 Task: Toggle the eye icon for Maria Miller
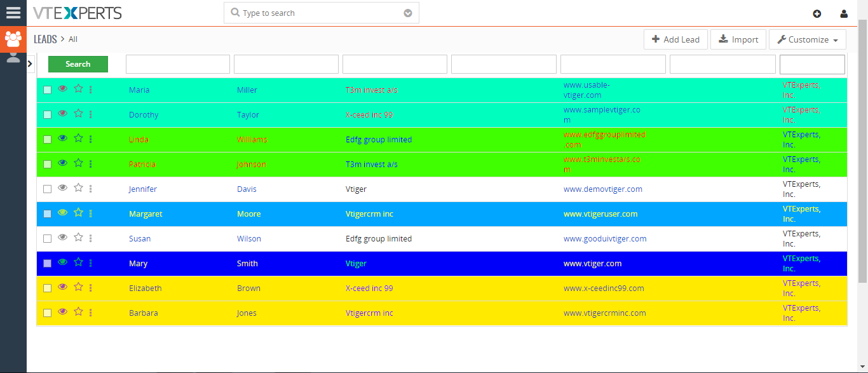pos(62,89)
